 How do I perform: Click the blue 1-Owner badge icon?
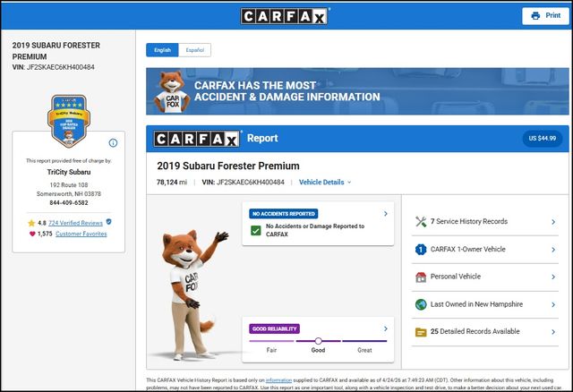[421, 250]
